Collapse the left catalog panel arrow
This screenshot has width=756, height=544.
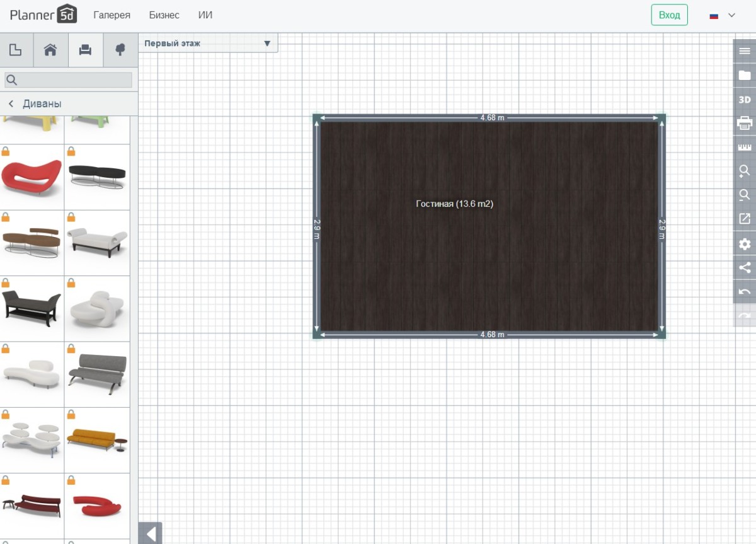(x=151, y=533)
